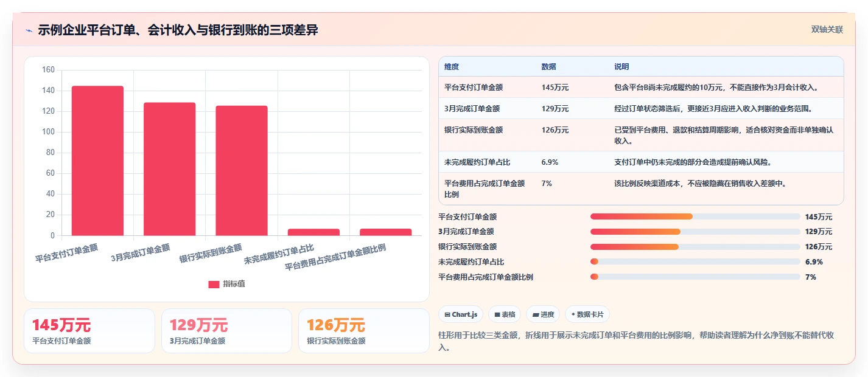Click the title 示例企业平台订单 heading

click(178, 30)
